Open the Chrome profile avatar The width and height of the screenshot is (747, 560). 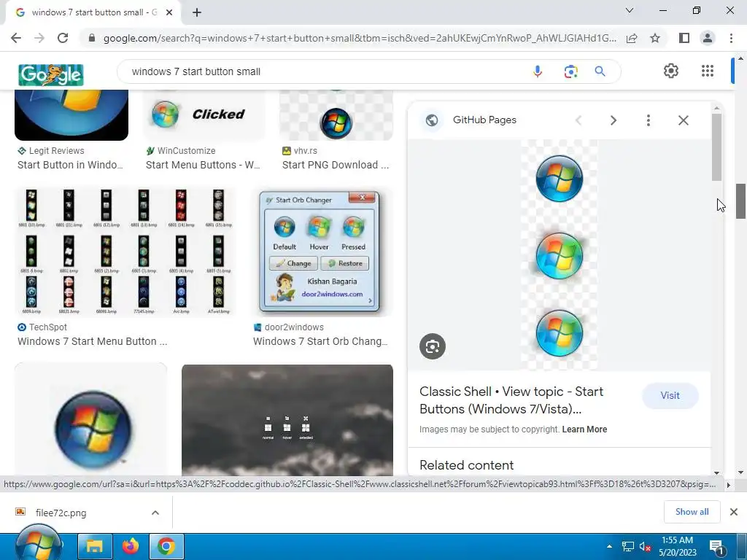(708, 38)
